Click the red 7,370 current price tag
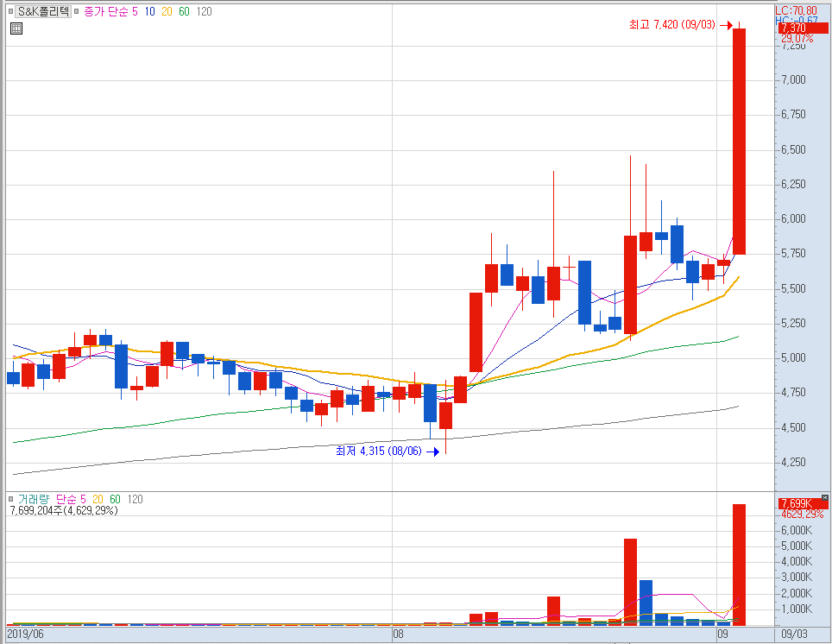This screenshot has width=832, height=644. pos(803,28)
